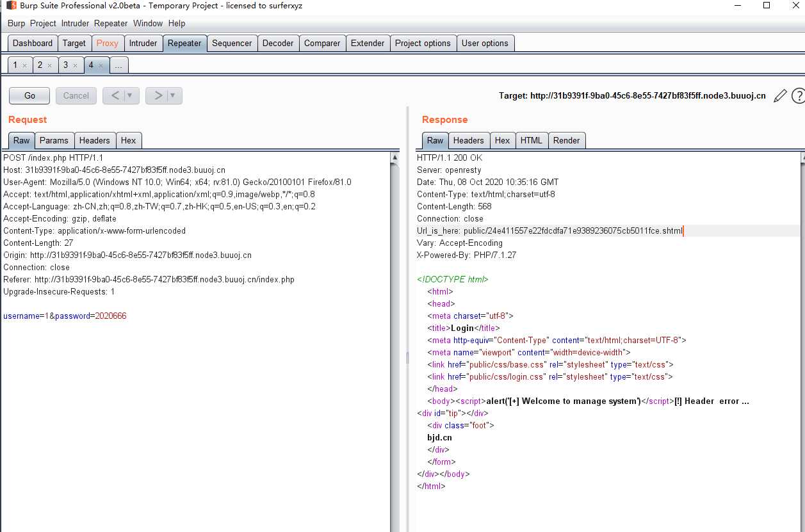Viewport: 805px width, 532px height.
Task: Click the alert Welcome to manage system line
Action: pos(589,401)
